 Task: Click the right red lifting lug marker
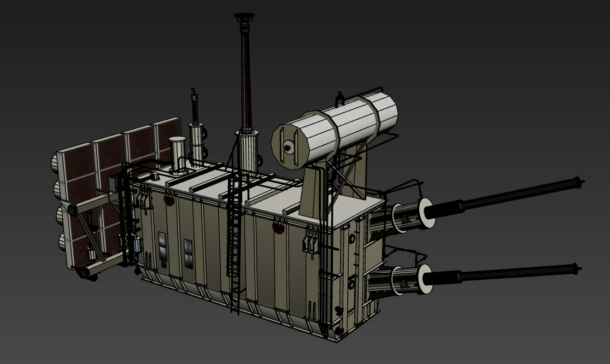coord(279,226)
